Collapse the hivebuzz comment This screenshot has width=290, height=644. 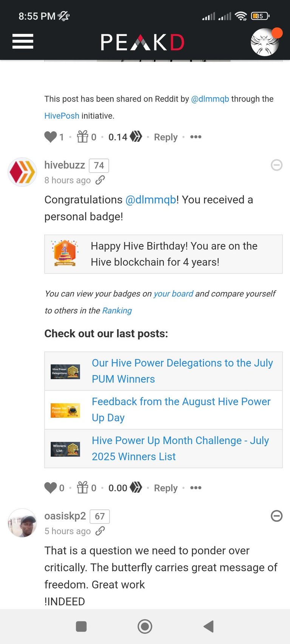(276, 165)
